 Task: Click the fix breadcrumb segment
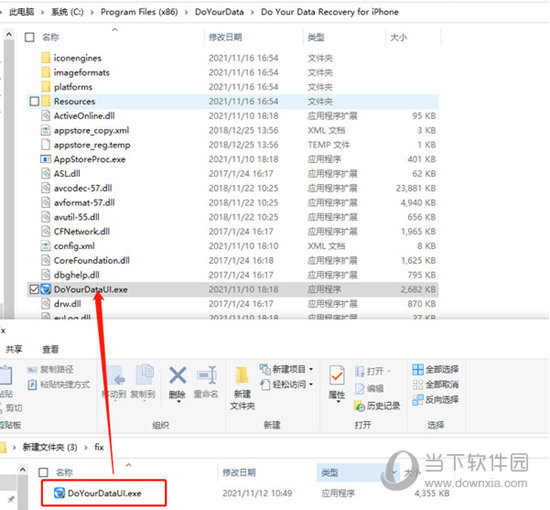(99, 447)
